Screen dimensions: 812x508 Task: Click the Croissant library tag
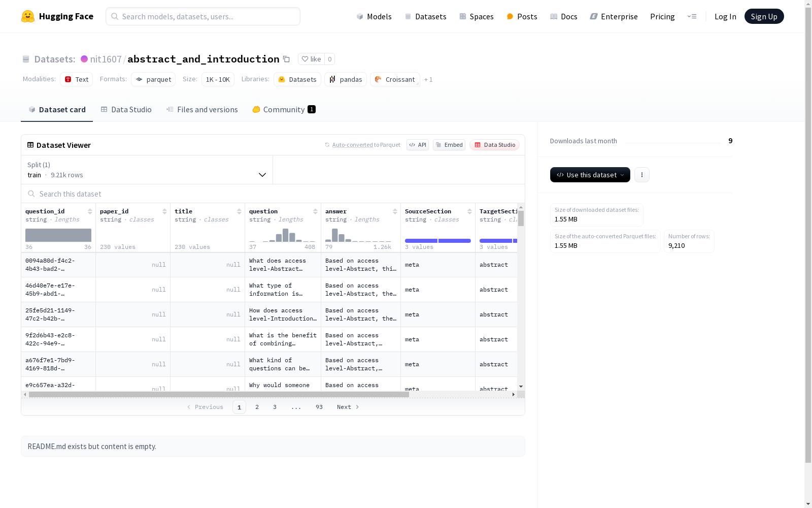395,79
